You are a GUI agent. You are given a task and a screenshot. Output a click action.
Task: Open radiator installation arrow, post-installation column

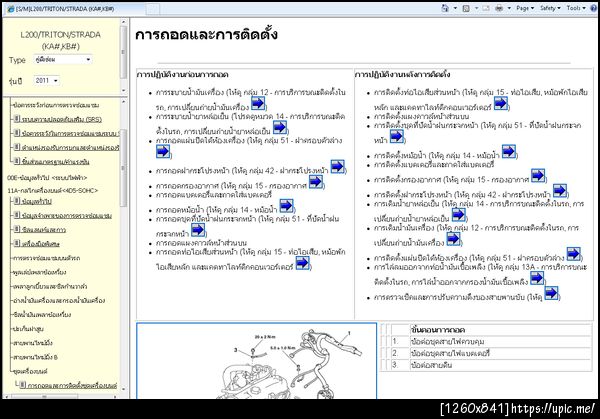(509, 151)
